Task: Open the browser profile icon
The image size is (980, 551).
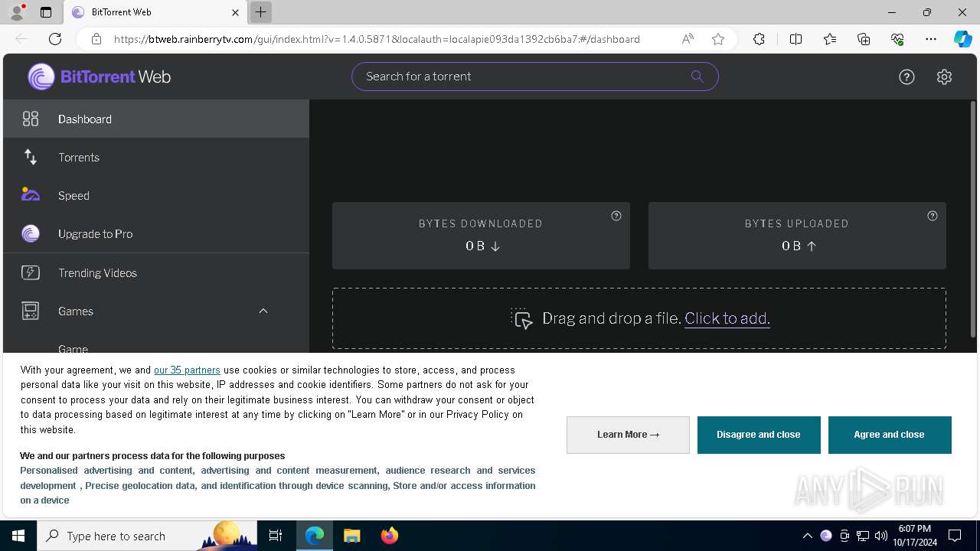Action: (x=17, y=12)
